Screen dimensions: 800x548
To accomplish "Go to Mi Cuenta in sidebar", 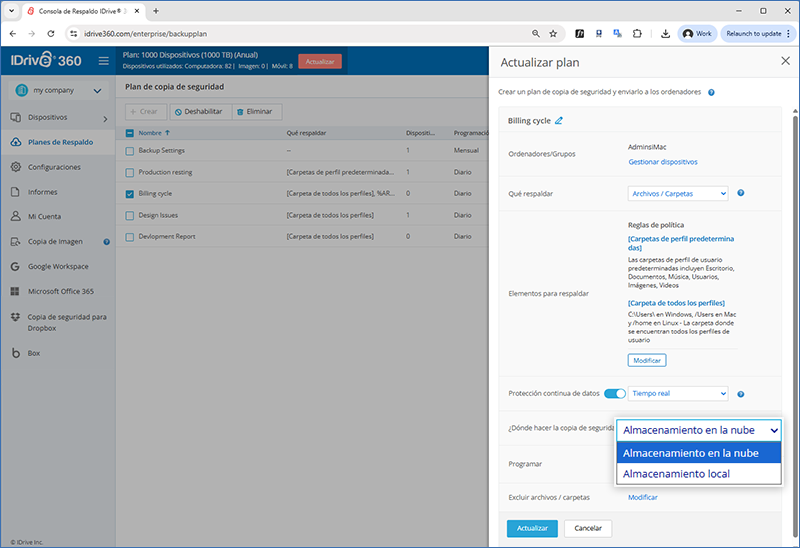I will (x=45, y=216).
